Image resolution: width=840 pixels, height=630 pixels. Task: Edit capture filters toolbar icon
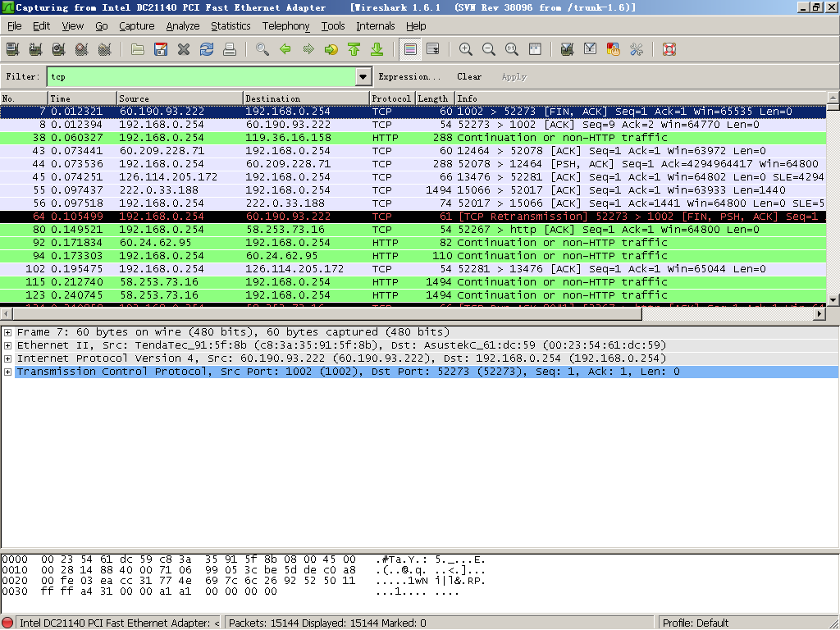(568, 50)
